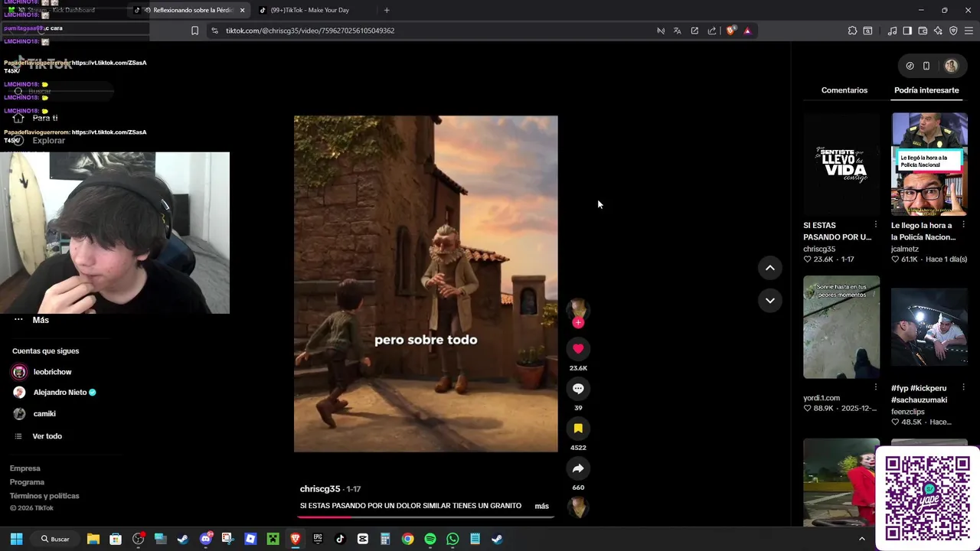This screenshot has height=551, width=980.
Task: Switch to the Comentarios tab
Action: pos(844,90)
